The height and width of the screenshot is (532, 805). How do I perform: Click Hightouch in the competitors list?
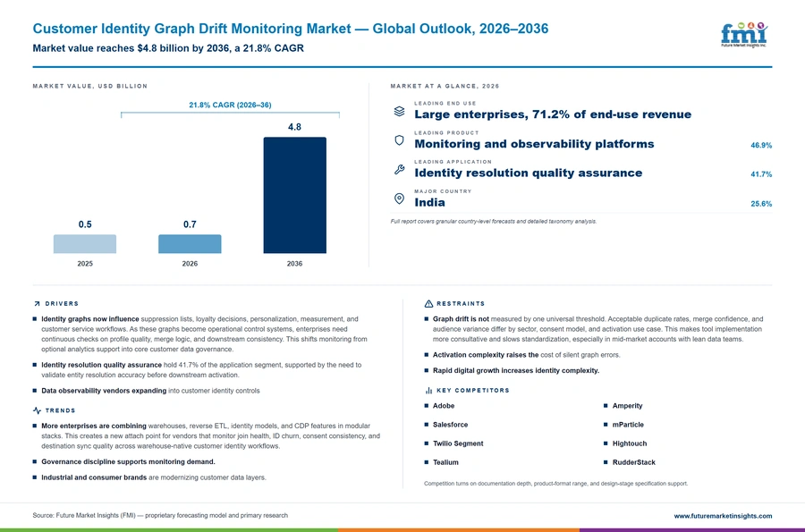629,443
